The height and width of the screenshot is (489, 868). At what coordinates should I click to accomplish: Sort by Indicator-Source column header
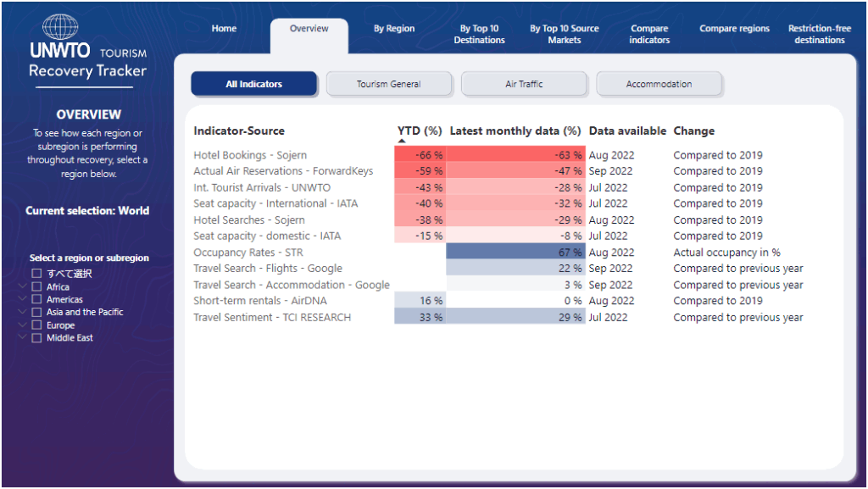click(239, 131)
